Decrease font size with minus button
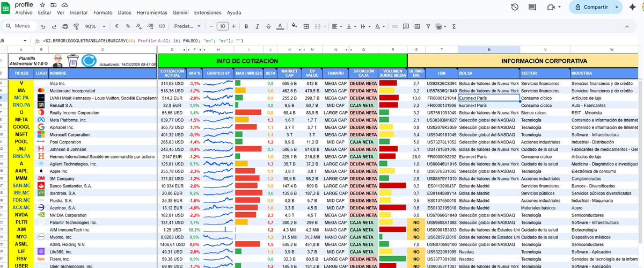This screenshot has width=644, height=268. click(x=211, y=26)
